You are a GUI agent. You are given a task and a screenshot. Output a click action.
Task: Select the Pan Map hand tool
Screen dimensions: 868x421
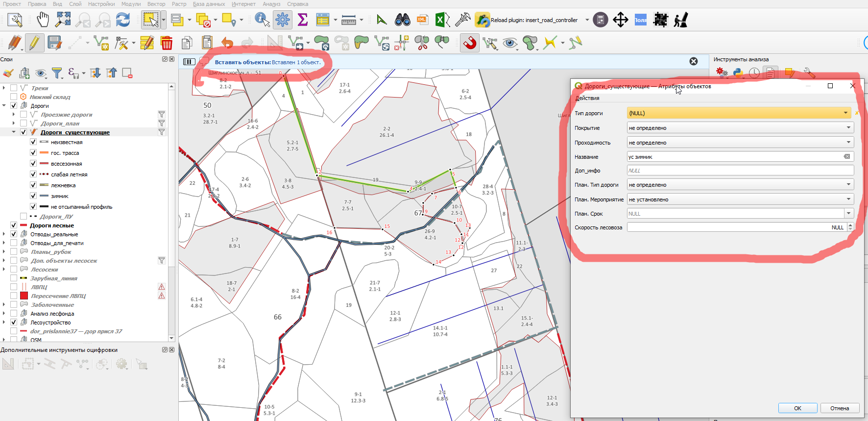click(43, 20)
